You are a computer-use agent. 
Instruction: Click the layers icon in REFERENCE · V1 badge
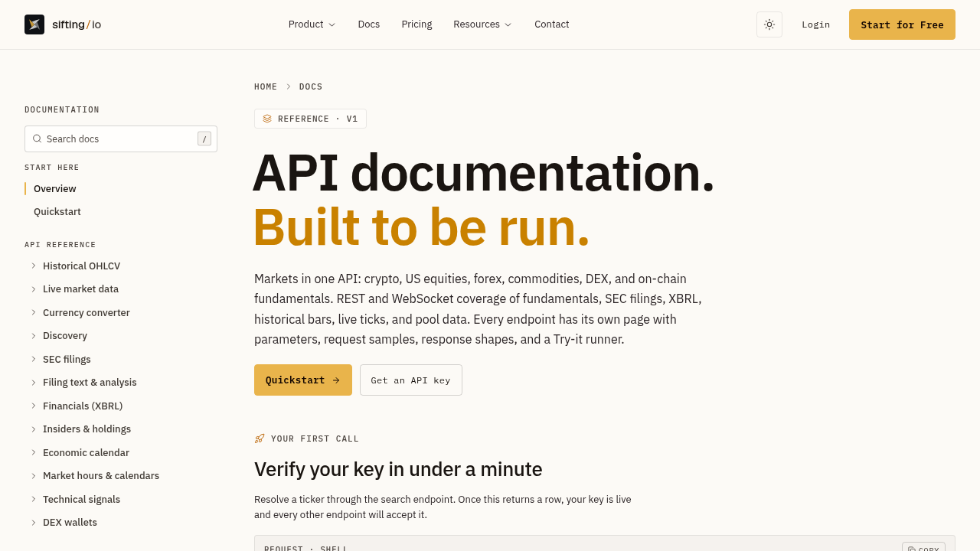(x=267, y=119)
